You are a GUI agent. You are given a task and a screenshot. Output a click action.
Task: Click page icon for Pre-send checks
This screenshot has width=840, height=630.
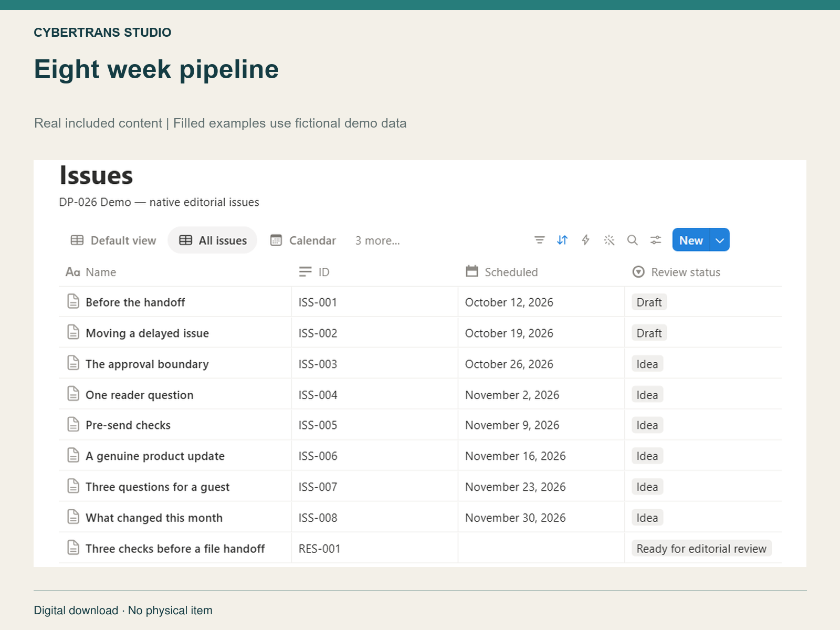click(73, 425)
